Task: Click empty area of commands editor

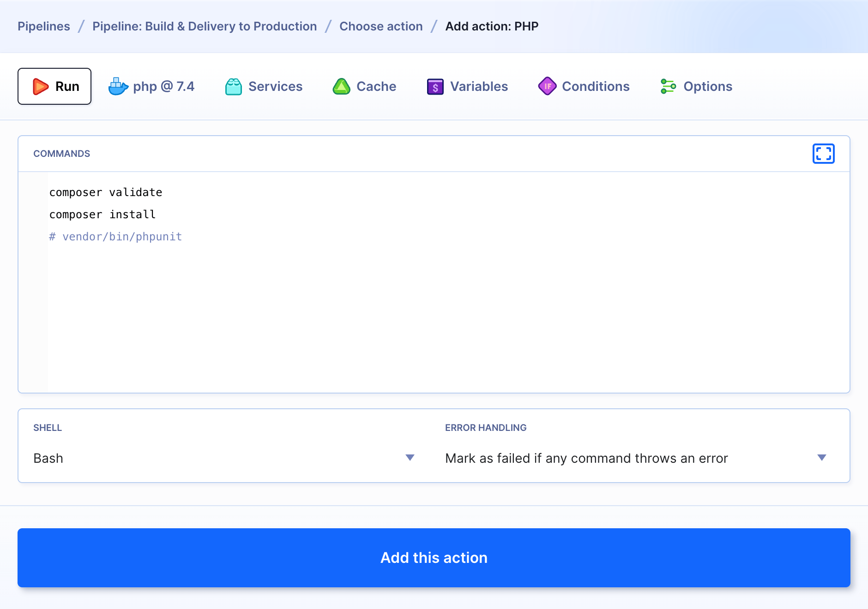Action: click(448, 318)
